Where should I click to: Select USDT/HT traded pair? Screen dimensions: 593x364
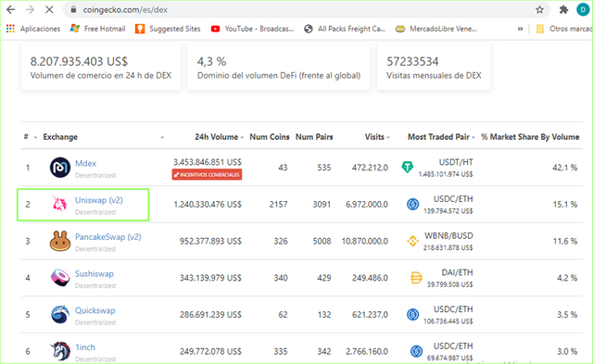tap(456, 162)
